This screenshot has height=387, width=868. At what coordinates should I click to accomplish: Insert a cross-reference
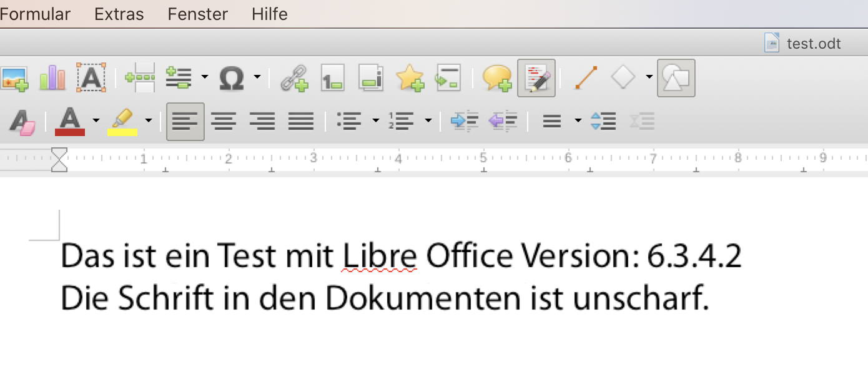448,78
